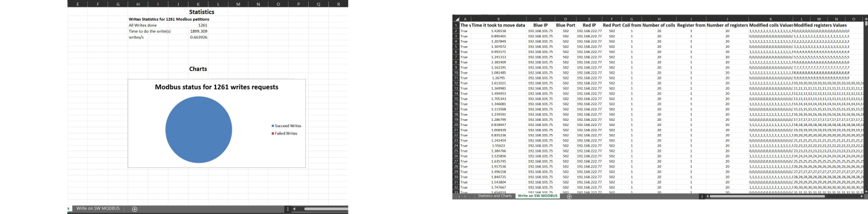The width and height of the screenshot is (868, 214).
Task: Select column R header in the left sheet
Action: 339,3
